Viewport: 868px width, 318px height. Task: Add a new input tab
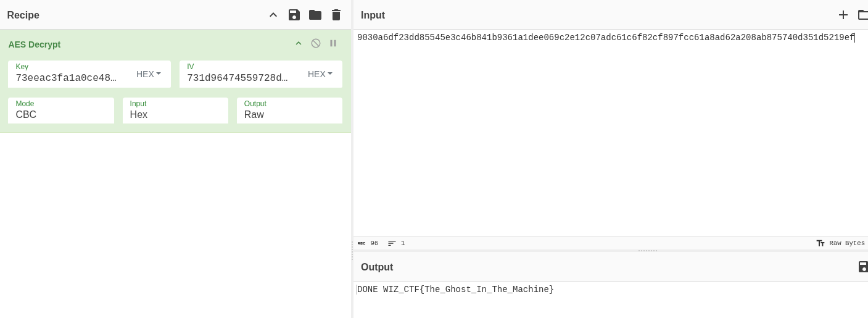tap(843, 15)
